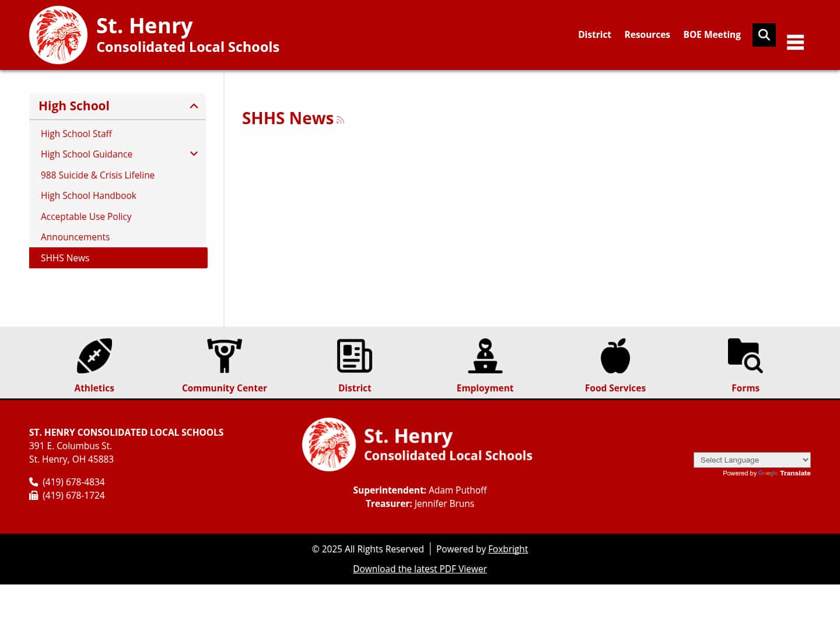Image resolution: width=840 pixels, height=630 pixels.
Task: Click the BOE Meeting menu item
Action: [712, 34]
